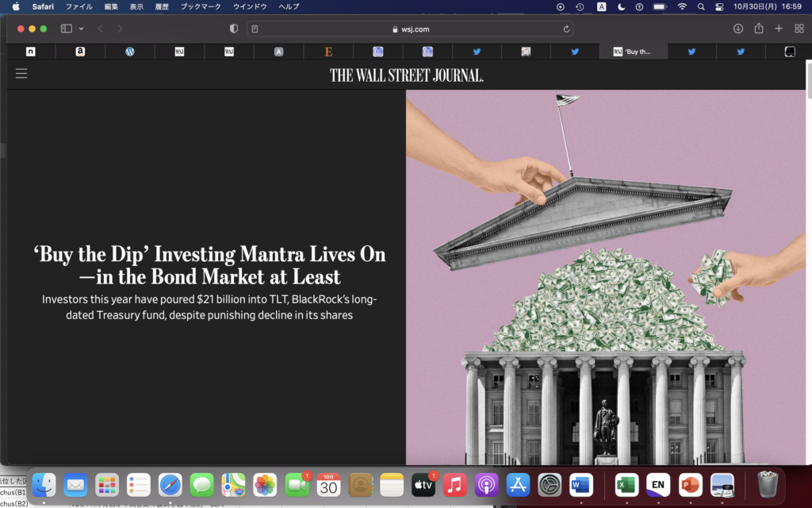Click the Safari downloads icon
This screenshot has height=508, width=812.
coord(737,29)
